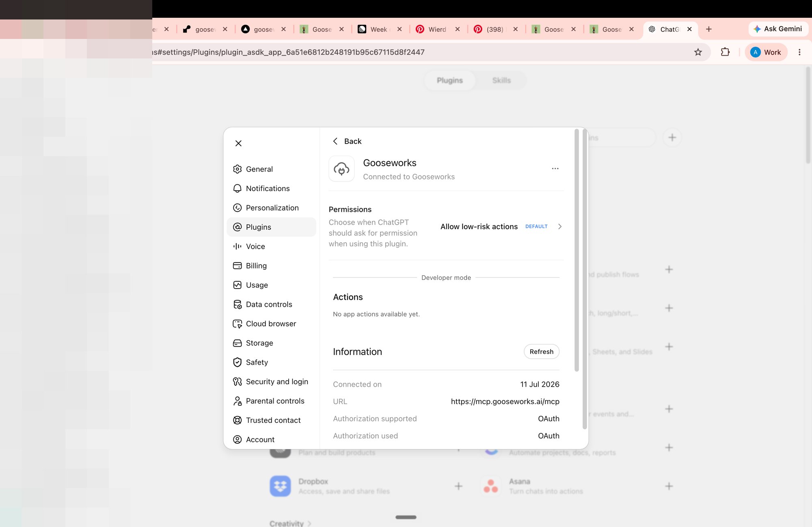Image resolution: width=812 pixels, height=527 pixels.
Task: Open Billing settings
Action: pyautogui.click(x=271, y=266)
